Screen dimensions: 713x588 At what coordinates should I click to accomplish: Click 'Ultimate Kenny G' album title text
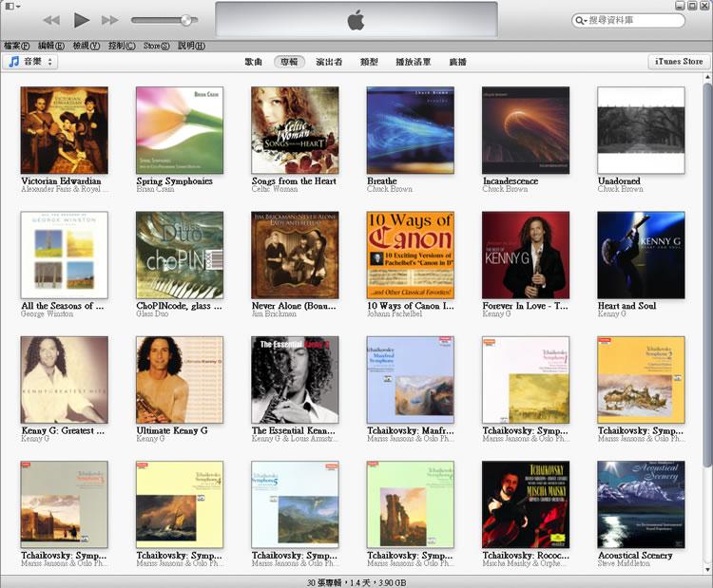[172, 430]
